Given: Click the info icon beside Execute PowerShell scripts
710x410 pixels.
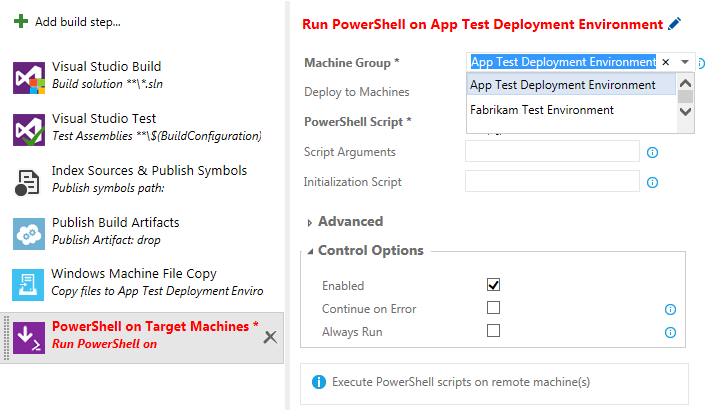Looking at the screenshot, I should click(x=319, y=382).
